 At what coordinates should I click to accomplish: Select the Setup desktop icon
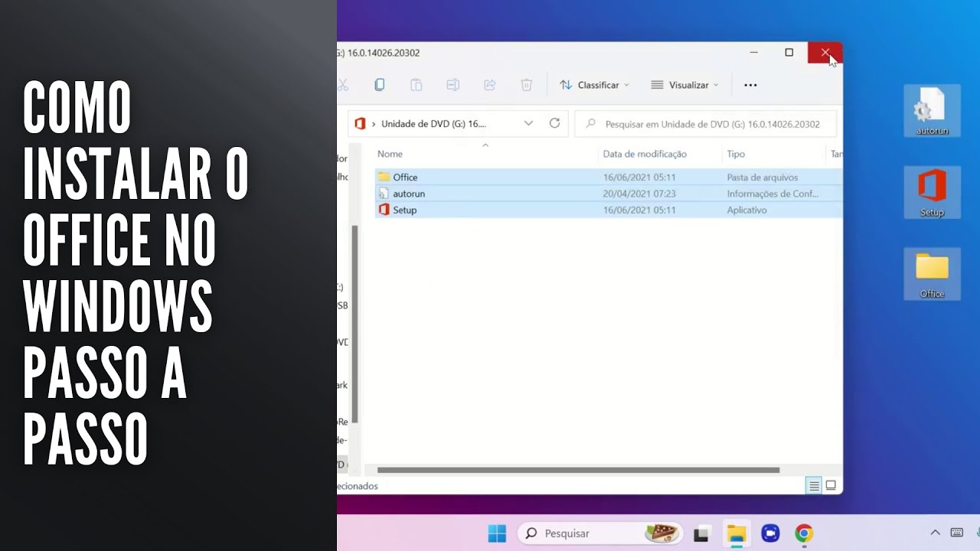(x=932, y=193)
